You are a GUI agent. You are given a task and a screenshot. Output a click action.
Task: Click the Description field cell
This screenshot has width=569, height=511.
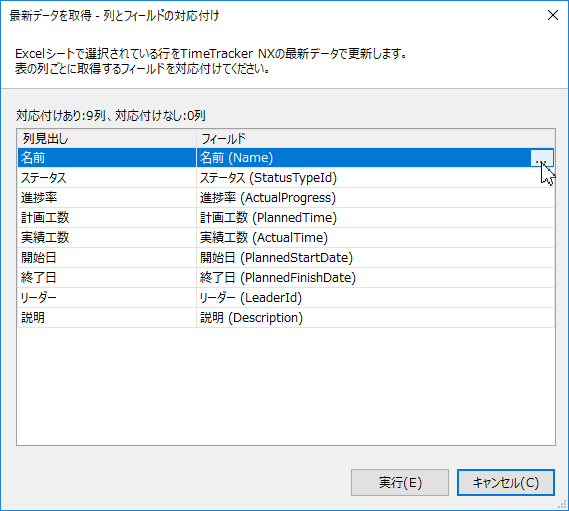tap(376, 318)
